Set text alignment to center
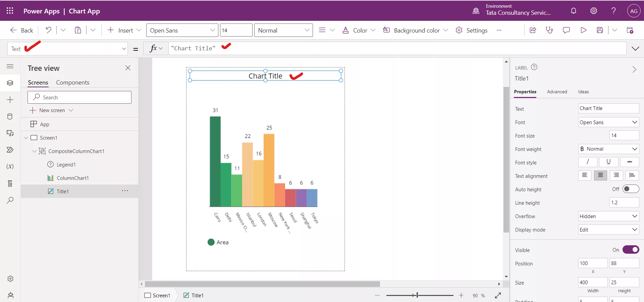Viewport: 644px width, 302px height. coord(600,175)
